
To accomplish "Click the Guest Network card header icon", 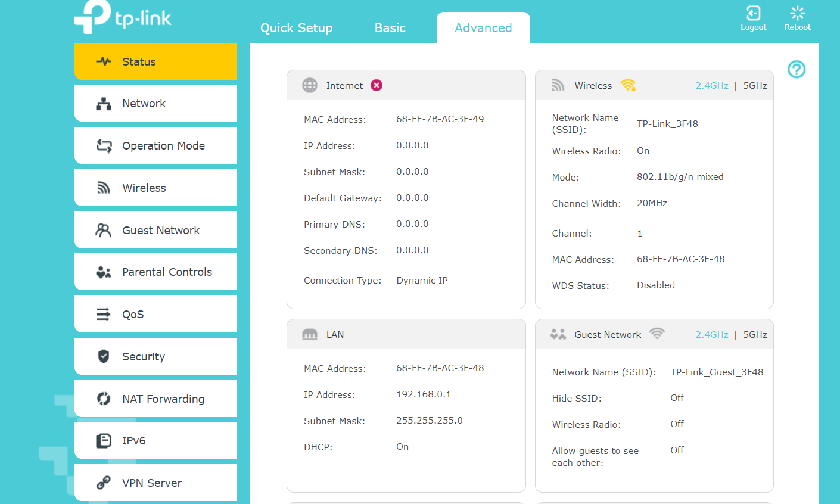I will click(x=558, y=334).
